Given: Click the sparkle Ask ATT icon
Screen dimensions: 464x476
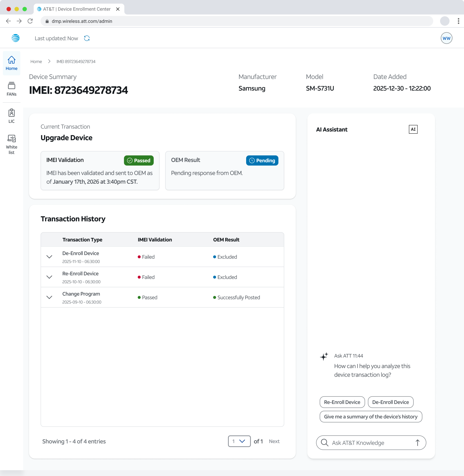Looking at the screenshot, I should (x=324, y=356).
